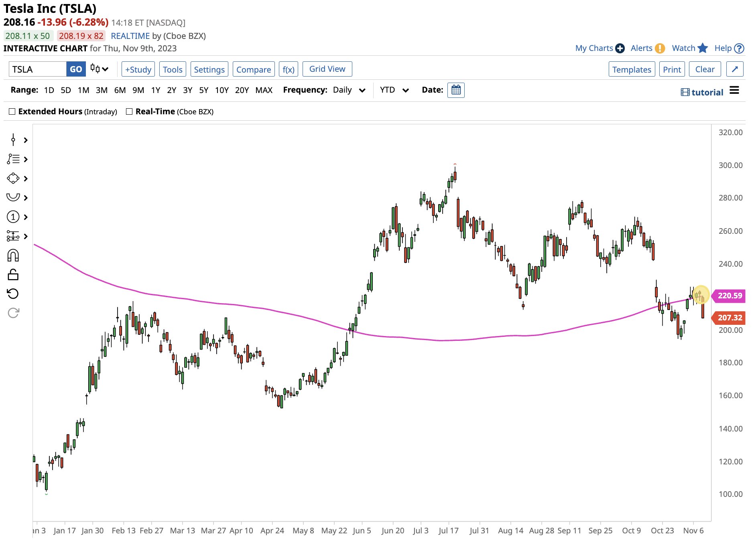Expand the crosshair tool options arrow

click(26, 140)
